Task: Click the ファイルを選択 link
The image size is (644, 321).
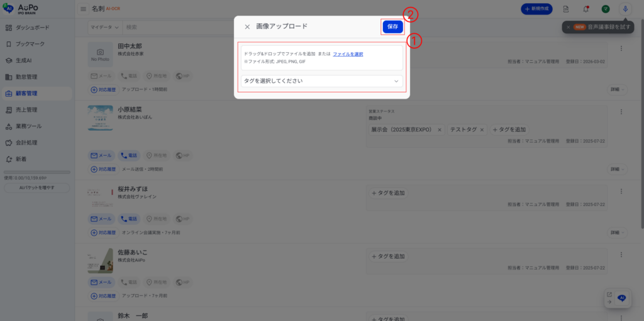Action: coord(348,54)
